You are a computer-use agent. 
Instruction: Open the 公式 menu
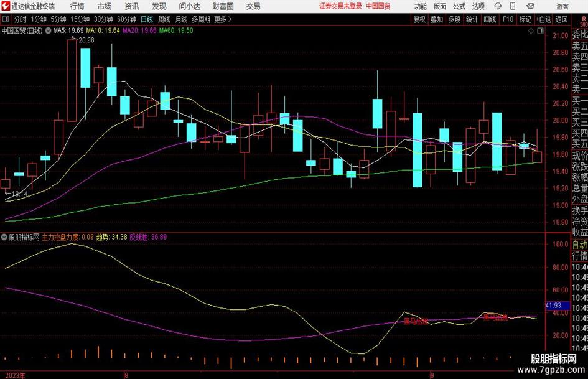[459, 6]
